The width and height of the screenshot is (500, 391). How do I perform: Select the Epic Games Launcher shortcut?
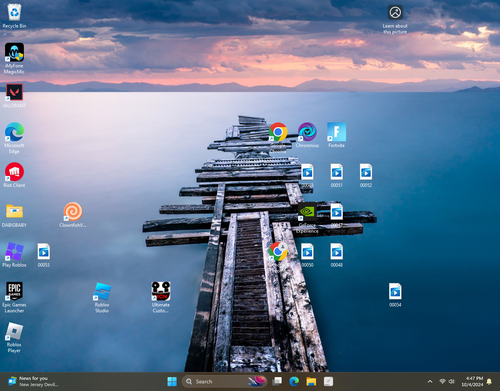pos(14,297)
